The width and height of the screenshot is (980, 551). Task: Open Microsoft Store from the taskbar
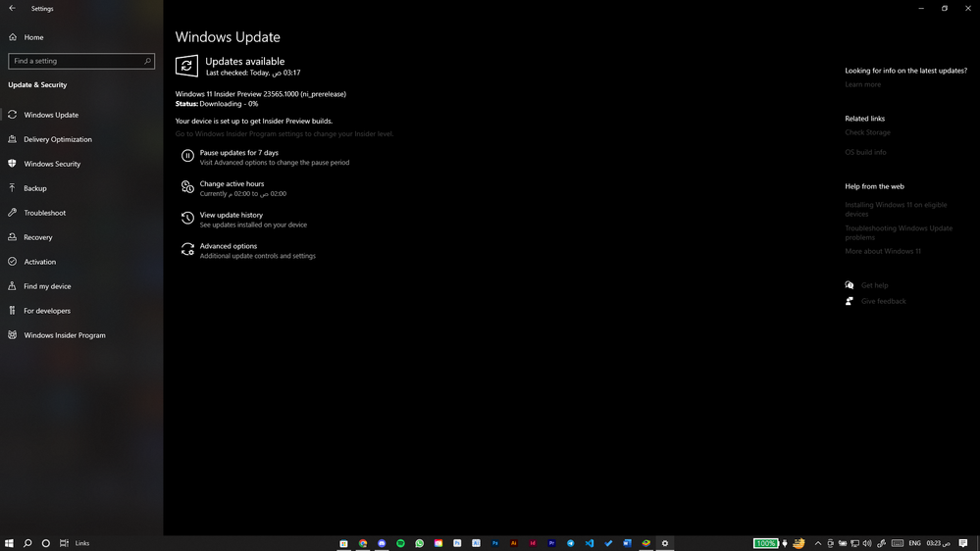[343, 543]
